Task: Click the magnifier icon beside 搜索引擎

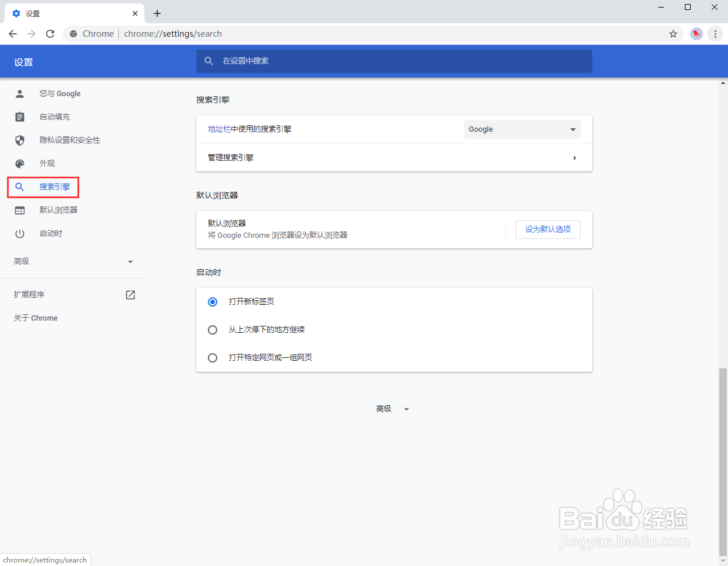Action: 20,187
